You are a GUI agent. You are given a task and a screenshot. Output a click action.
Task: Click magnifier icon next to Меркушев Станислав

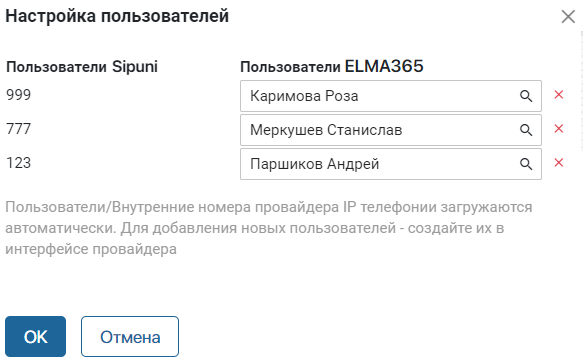(x=526, y=130)
